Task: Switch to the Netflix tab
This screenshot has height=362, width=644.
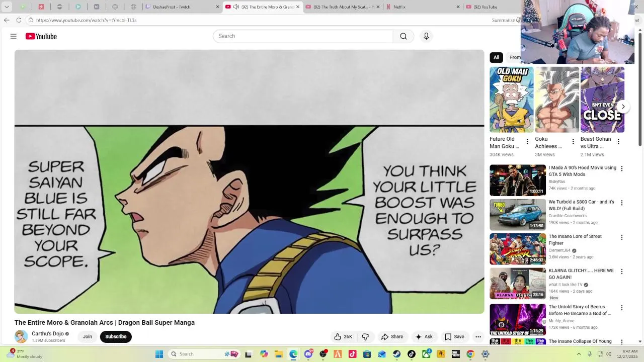Action: pyautogui.click(x=423, y=7)
